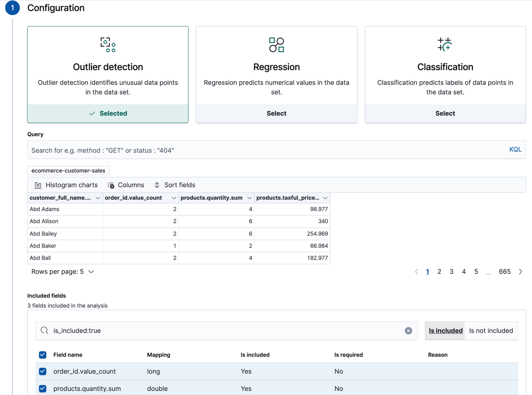Uncheck the products.quantity.sum field
The width and height of the screenshot is (532, 395).
coord(42,388)
